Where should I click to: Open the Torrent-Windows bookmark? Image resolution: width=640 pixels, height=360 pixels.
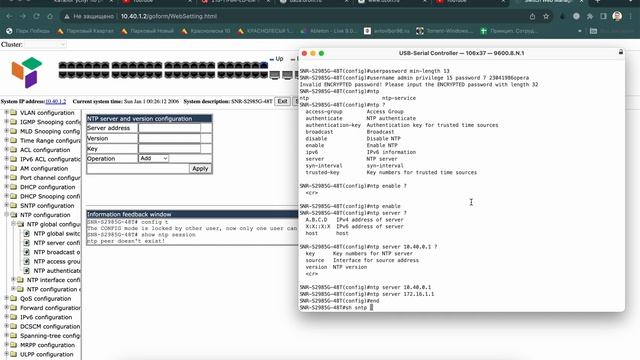coord(445,31)
